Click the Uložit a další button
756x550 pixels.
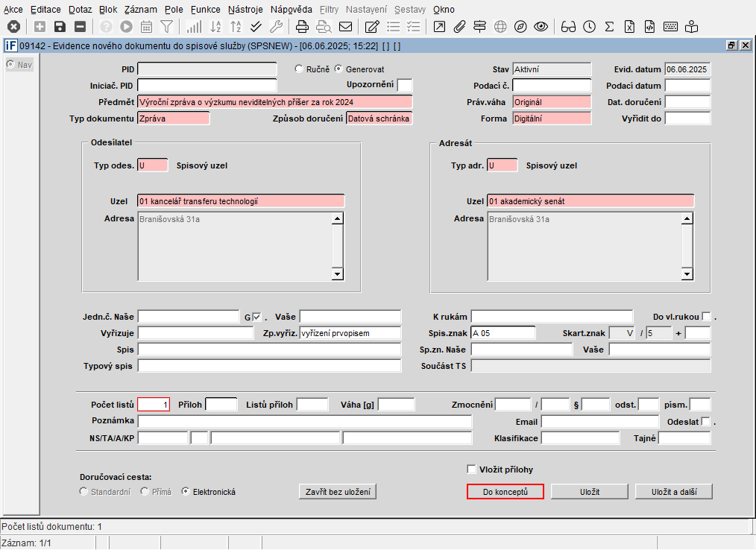[674, 492]
